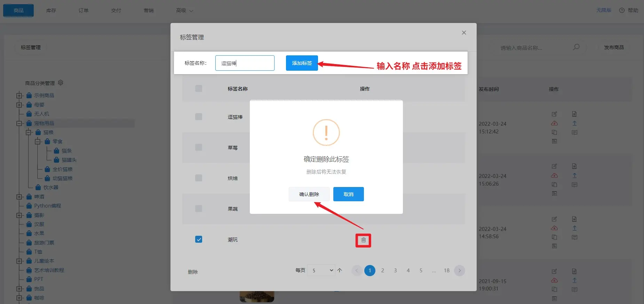Screen dimensions: 644x304
Task: Open the 高级 dropdown menu
Action: pos(184,10)
